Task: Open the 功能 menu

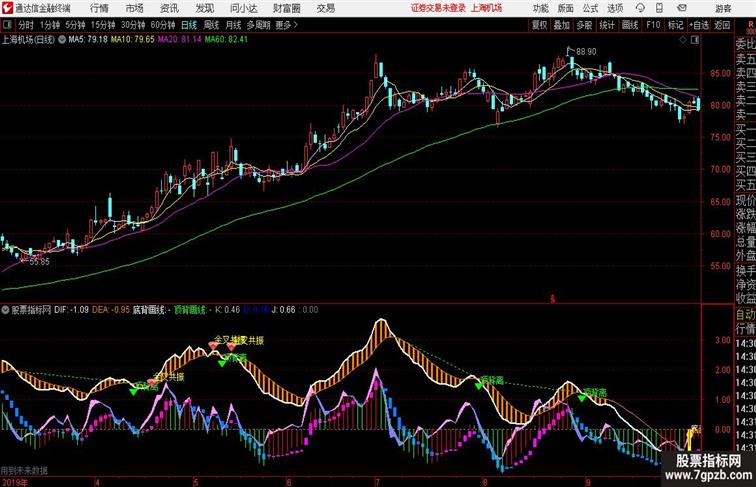Action: point(541,8)
